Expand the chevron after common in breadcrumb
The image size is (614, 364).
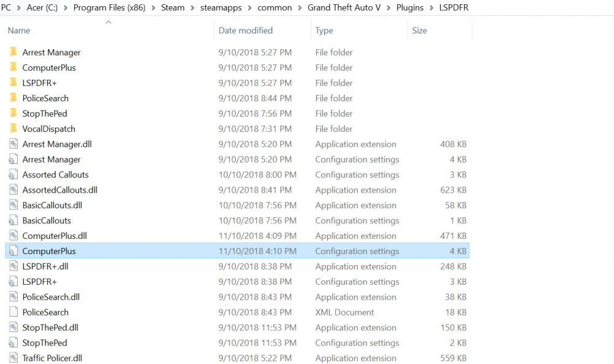click(300, 8)
